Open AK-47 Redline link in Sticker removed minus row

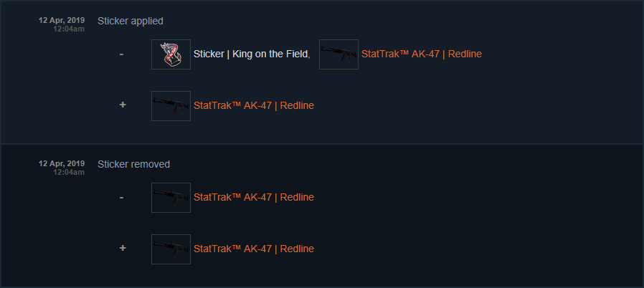[x=253, y=198]
